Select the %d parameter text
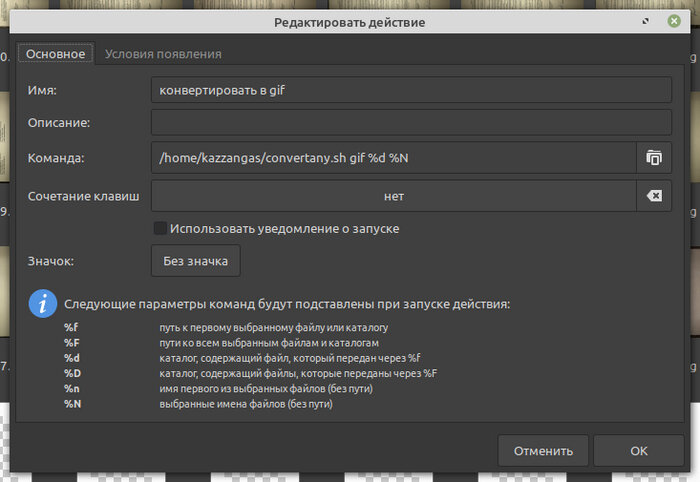Screen dimensions: 700x482 (x=72, y=358)
